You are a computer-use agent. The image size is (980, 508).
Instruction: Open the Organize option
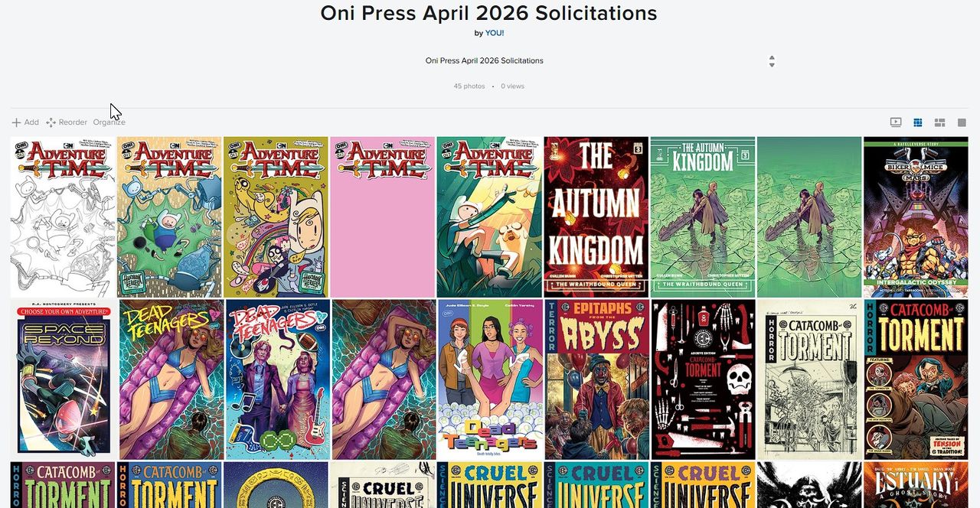pyautogui.click(x=109, y=122)
